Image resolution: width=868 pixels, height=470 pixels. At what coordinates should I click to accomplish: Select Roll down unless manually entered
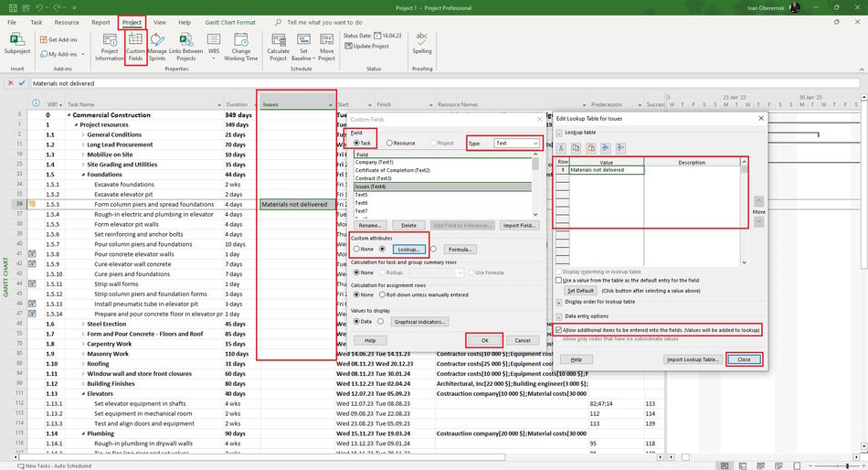point(382,294)
